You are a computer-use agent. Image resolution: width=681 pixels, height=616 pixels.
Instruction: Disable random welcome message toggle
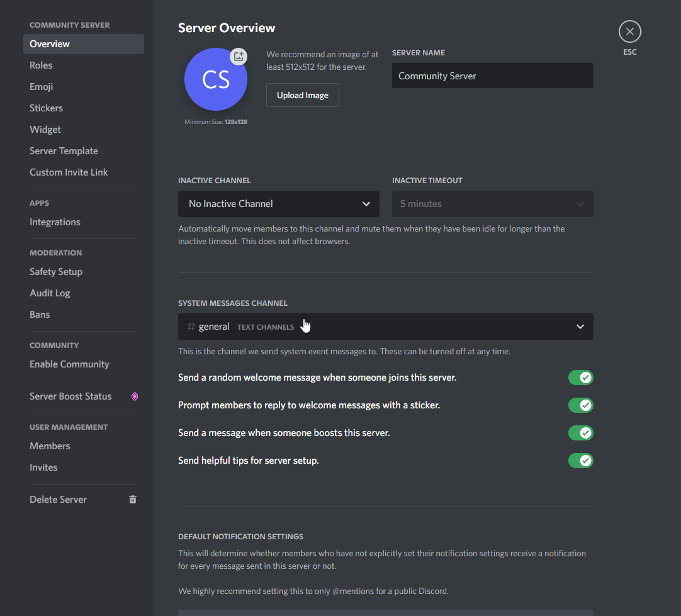[581, 378]
